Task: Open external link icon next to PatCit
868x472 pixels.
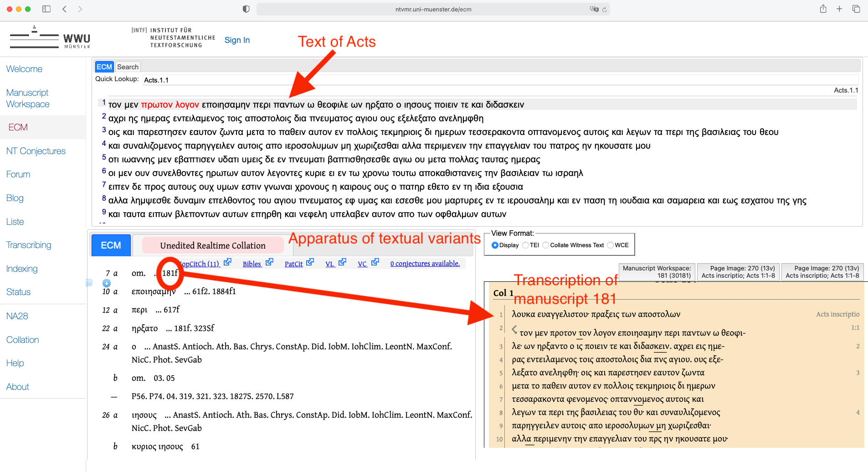Action: 310,262
